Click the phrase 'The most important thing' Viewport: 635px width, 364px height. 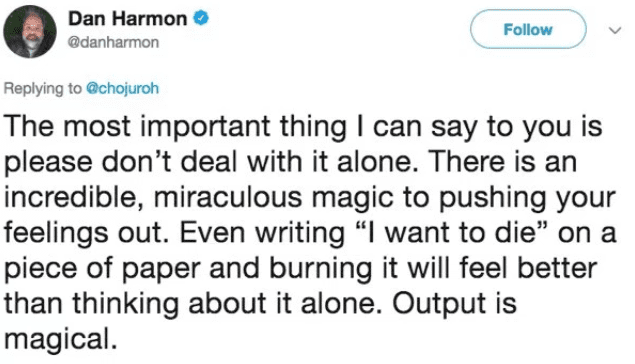click(176, 127)
